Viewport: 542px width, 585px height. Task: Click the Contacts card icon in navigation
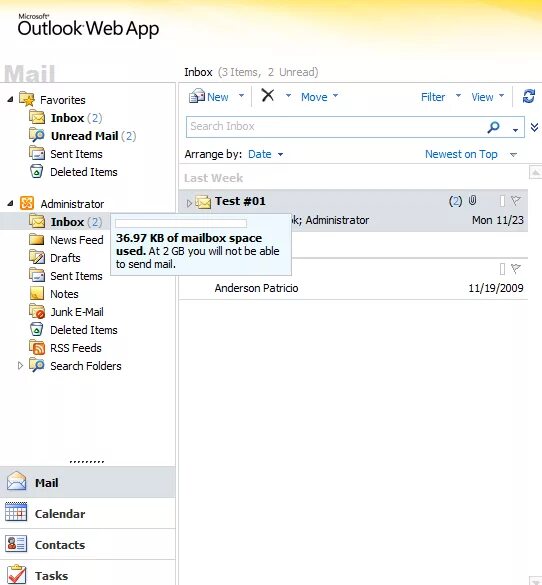16,543
